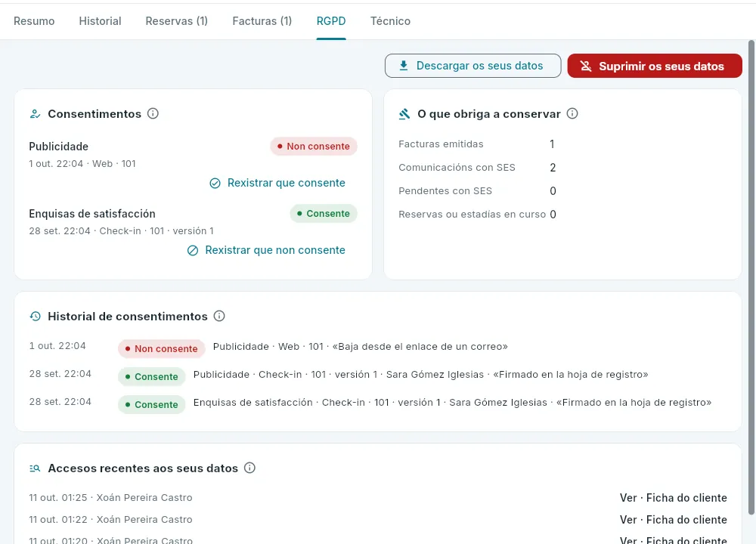This screenshot has width=756, height=544.
Task: Click access entry '11 out. 01:25 · Xoán Pereira Castro'
Action: 110,498
